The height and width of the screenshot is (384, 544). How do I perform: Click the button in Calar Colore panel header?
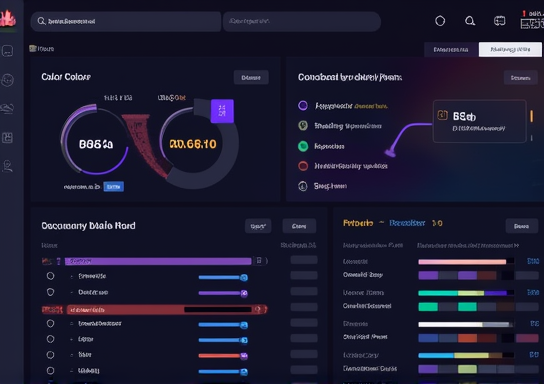point(251,77)
